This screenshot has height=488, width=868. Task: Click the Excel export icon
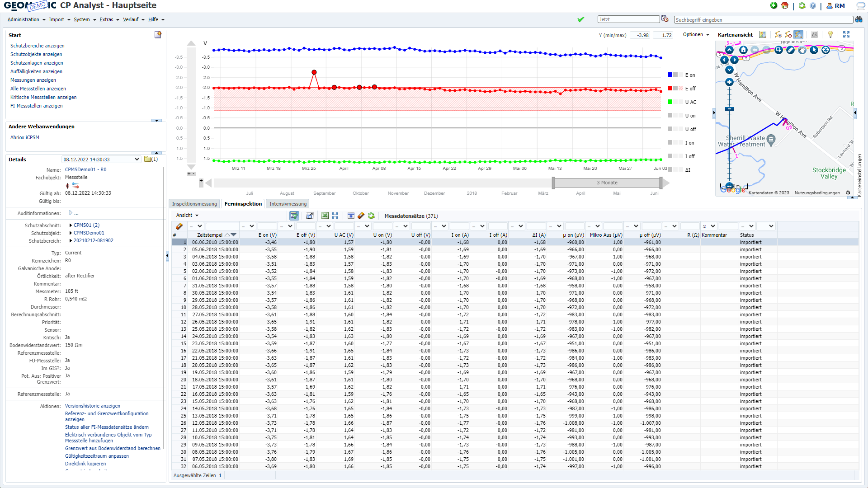tap(325, 216)
